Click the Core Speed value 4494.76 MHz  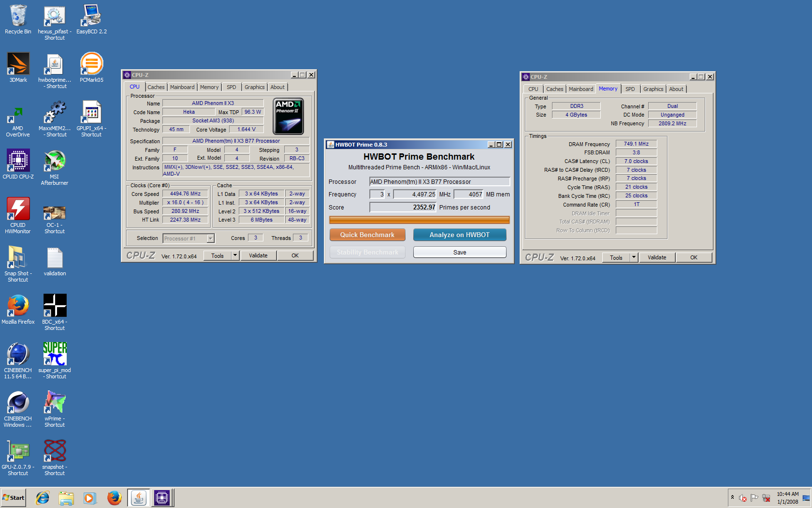[x=185, y=194]
